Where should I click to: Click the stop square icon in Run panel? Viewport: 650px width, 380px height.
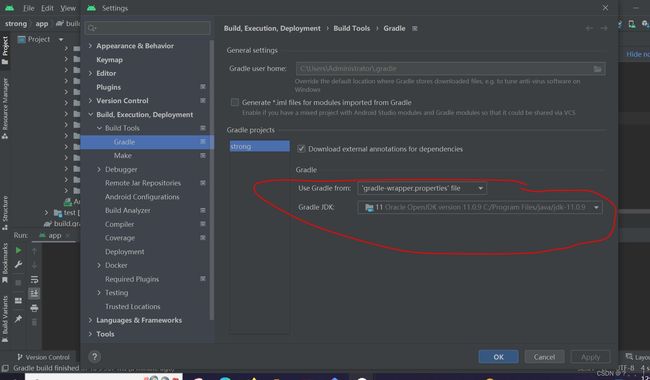[x=18, y=283]
